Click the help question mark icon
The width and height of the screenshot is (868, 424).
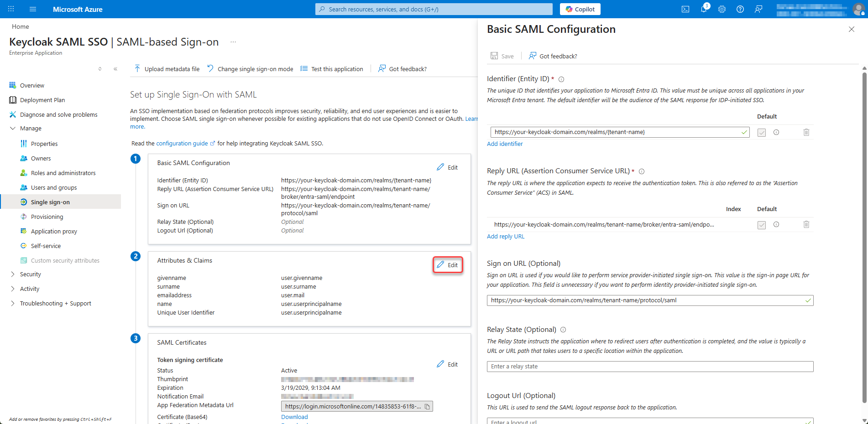coord(740,9)
